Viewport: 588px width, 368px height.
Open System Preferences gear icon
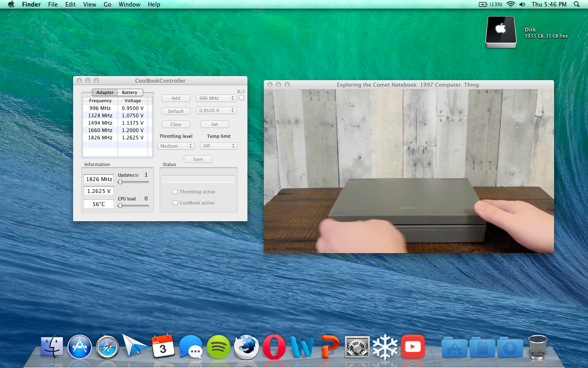point(357,347)
